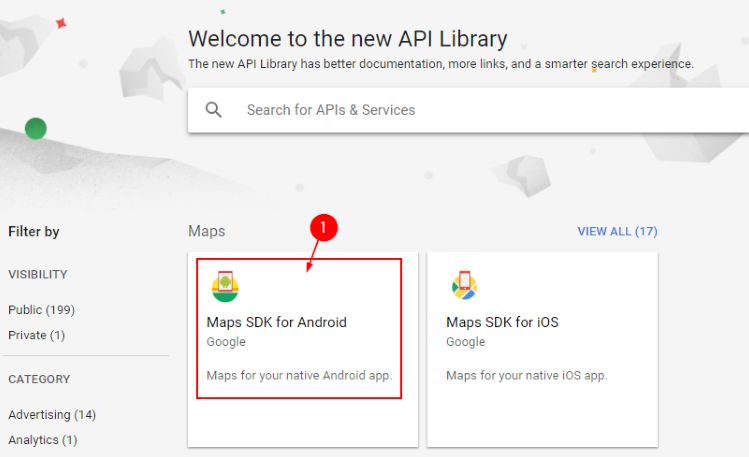Click 'Maps for your native iOS app.' description

[x=526, y=375]
